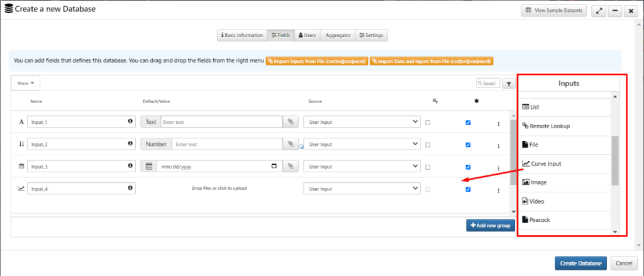Click the calendar addon icon before mm/dd/yyyy
644x276 pixels.
click(x=149, y=167)
